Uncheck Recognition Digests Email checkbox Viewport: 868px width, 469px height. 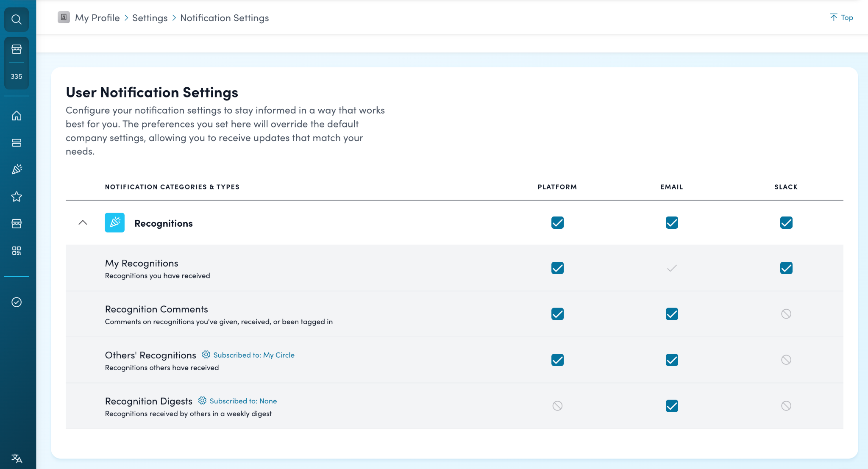(x=672, y=406)
